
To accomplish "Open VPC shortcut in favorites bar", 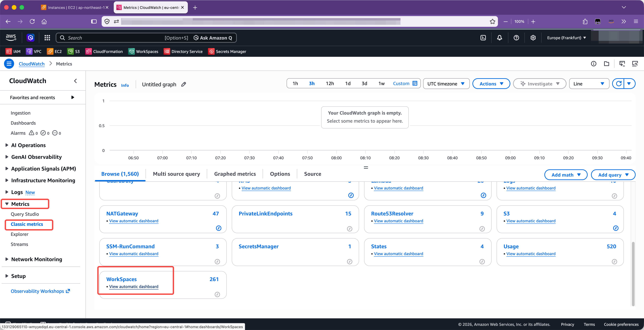I will (x=34, y=51).
